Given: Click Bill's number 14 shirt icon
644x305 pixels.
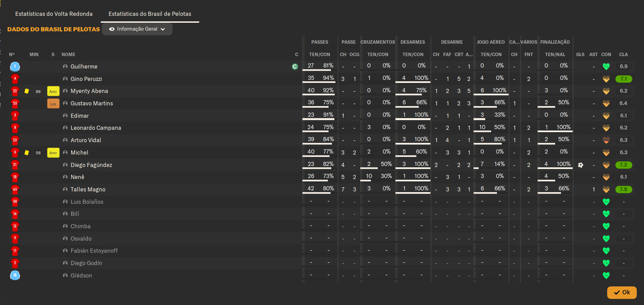Looking at the screenshot, I should click(15, 214).
